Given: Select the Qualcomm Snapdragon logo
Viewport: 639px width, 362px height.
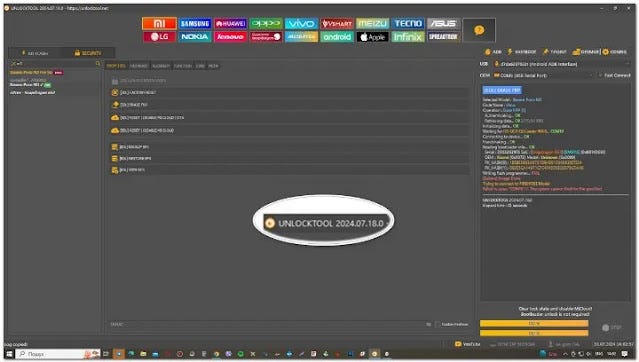Looking at the screenshot, I should tap(266, 37).
